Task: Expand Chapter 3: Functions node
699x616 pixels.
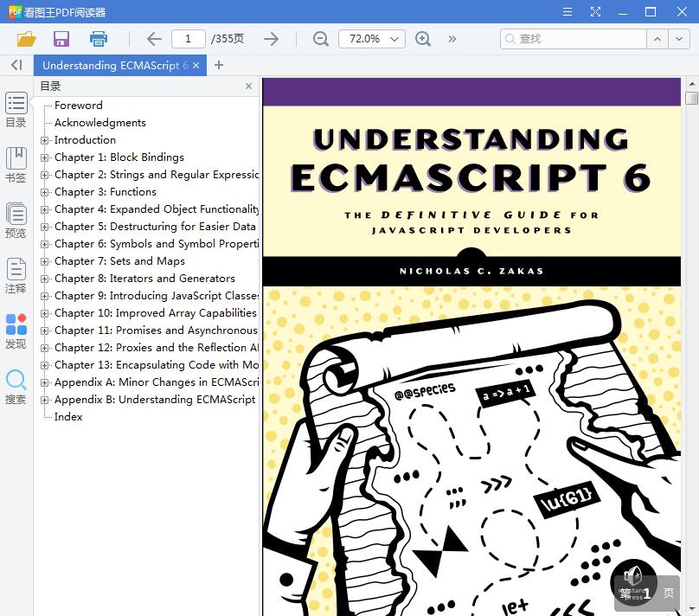Action: point(44,193)
